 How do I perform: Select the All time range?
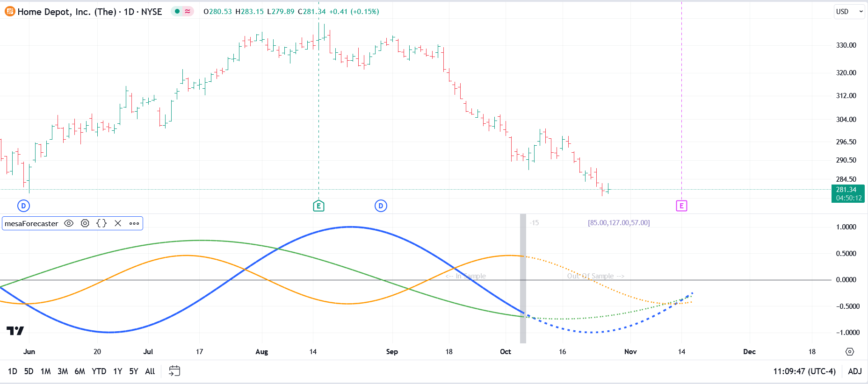pos(150,371)
